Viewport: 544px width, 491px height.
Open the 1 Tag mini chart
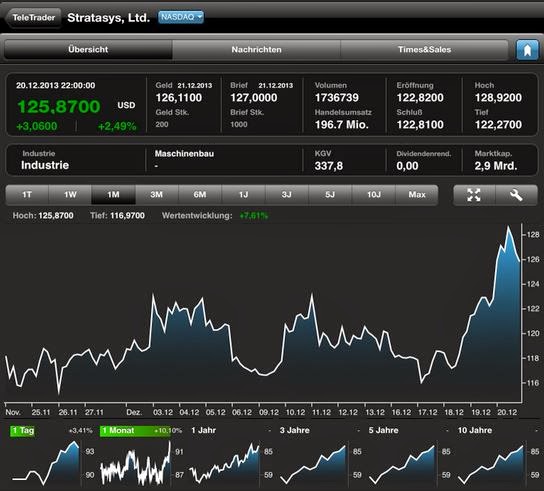[x=51, y=457]
